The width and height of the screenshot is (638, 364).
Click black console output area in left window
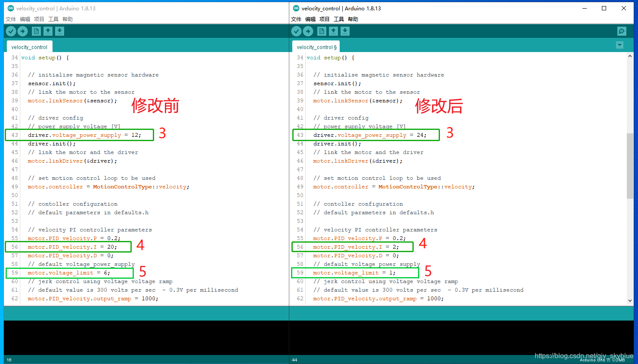click(146, 338)
